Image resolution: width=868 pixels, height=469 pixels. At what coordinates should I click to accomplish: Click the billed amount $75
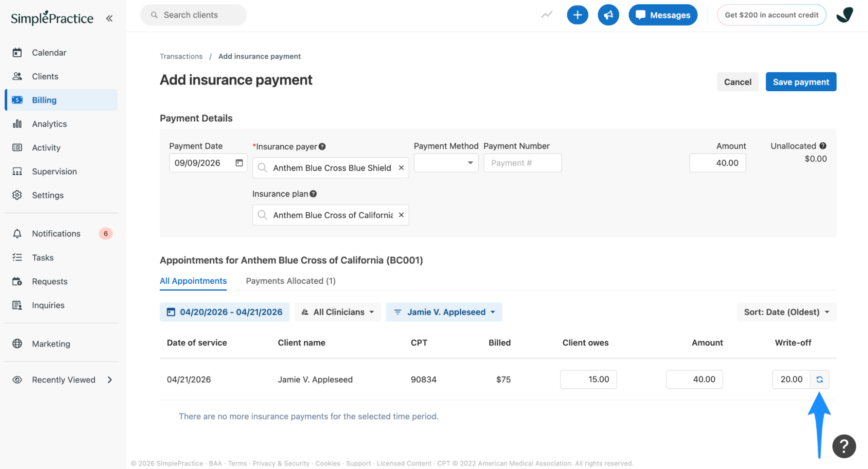click(x=503, y=379)
